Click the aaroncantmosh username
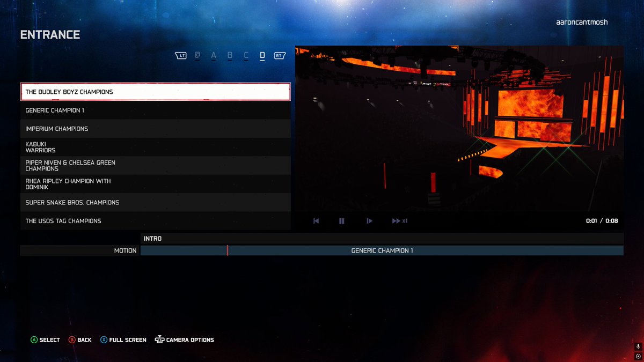 click(x=582, y=23)
